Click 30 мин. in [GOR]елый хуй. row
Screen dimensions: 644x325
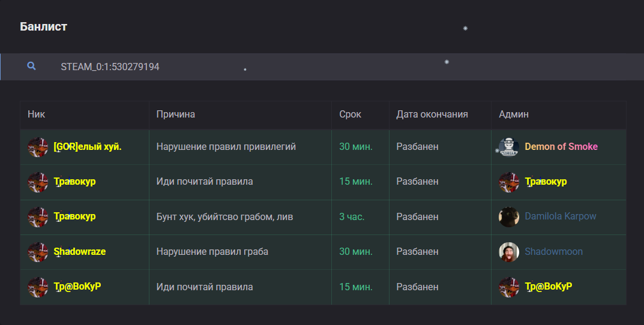point(356,146)
